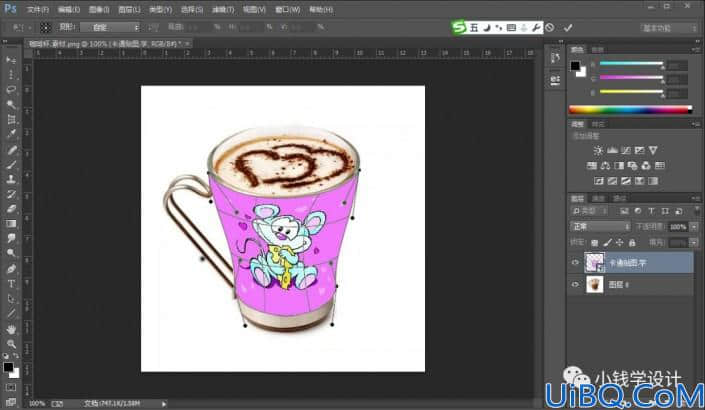Toggle Quick Mask mode

(x=11, y=387)
